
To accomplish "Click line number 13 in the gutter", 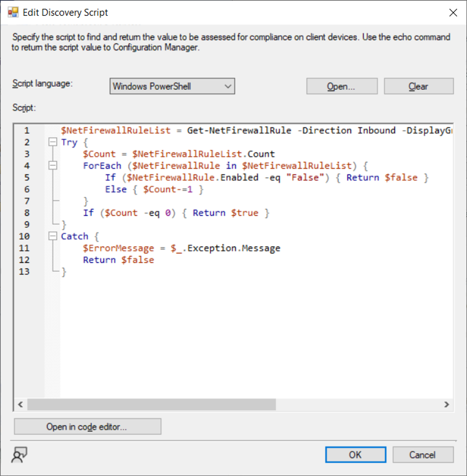I will pos(24,272).
